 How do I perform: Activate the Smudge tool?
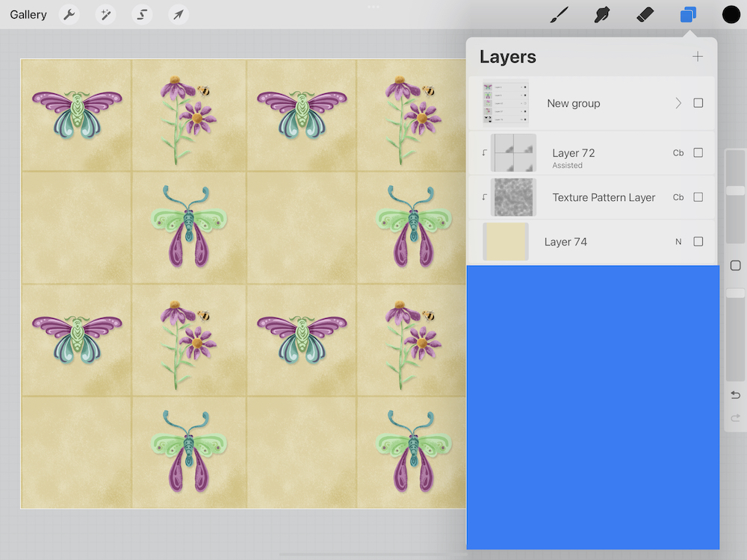tap(601, 14)
